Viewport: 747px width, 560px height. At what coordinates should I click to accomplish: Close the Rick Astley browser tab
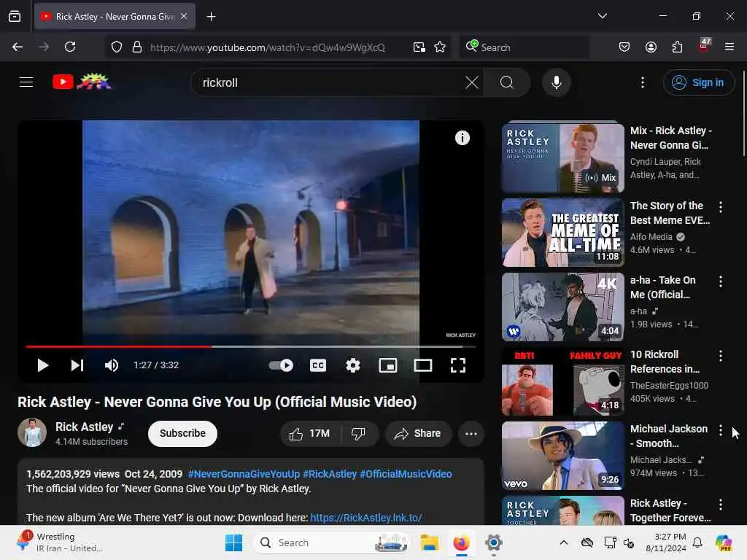click(x=184, y=16)
